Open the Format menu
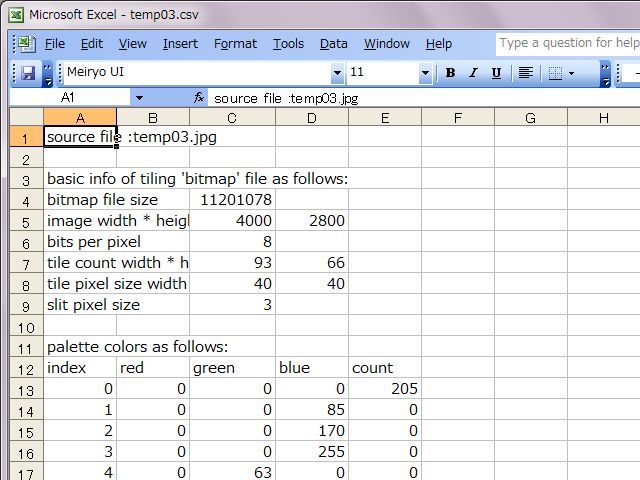 235,44
